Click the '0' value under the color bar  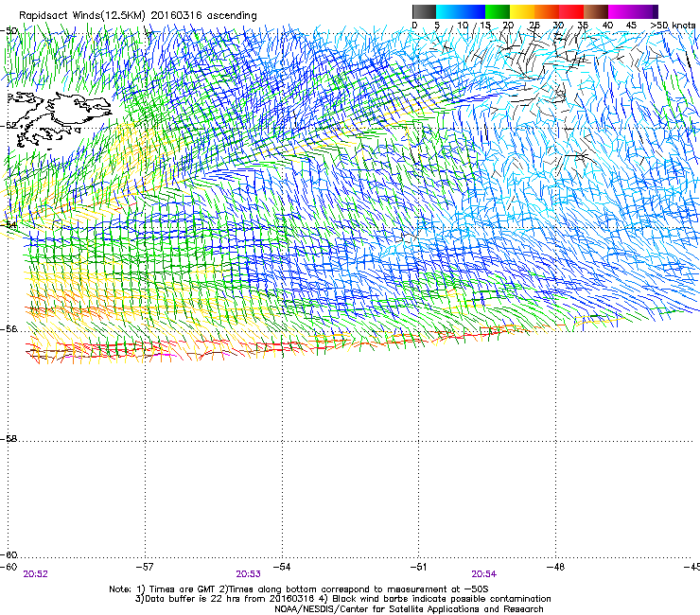(x=414, y=26)
